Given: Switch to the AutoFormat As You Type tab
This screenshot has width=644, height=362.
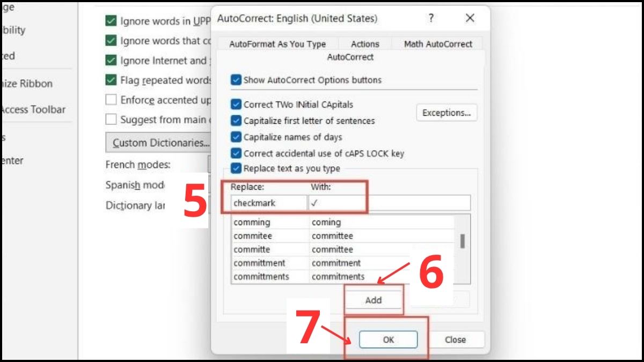Looking at the screenshot, I should (277, 43).
